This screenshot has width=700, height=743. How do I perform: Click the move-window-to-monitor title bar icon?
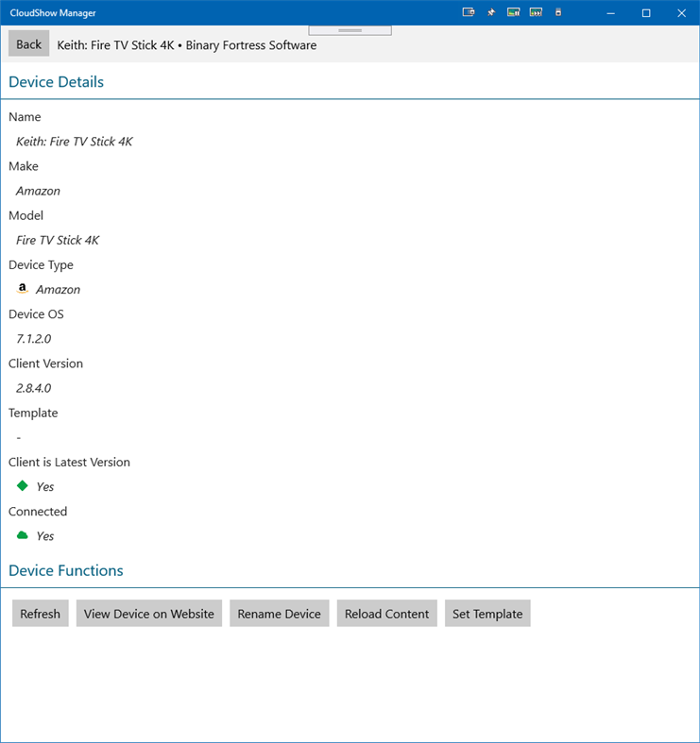pos(469,13)
